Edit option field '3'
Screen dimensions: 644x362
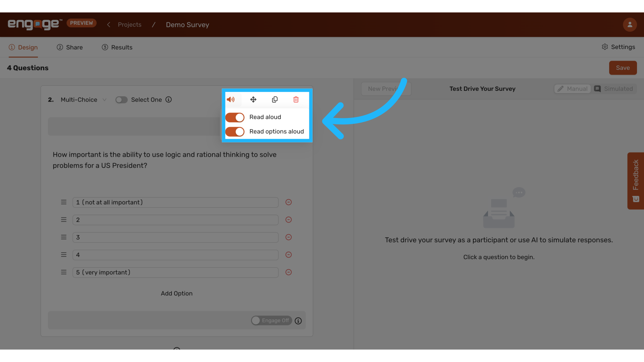[x=175, y=237]
